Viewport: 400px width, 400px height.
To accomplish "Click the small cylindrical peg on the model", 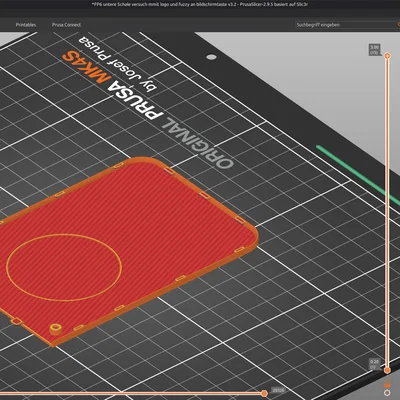I will pos(56,328).
